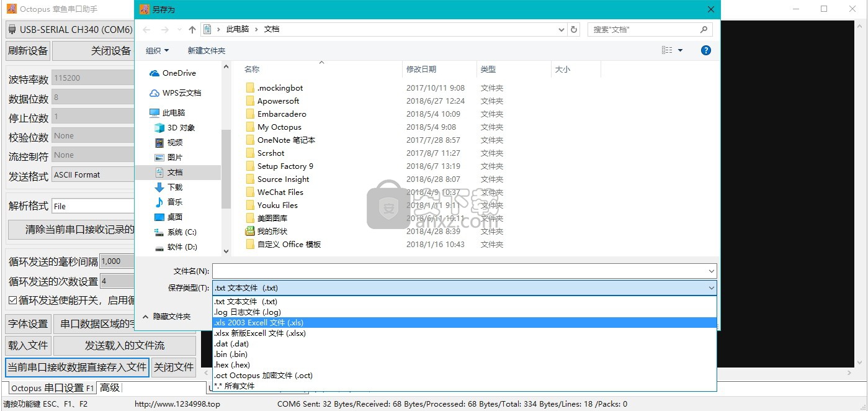This screenshot has width=868, height=411.
Task: Click the Embarcadero folder icon
Action: click(x=250, y=114)
